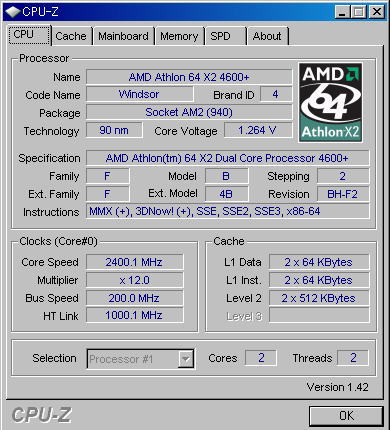Click the Model value B
Image resolution: width=390 pixels, height=430 pixels.
[226, 176]
